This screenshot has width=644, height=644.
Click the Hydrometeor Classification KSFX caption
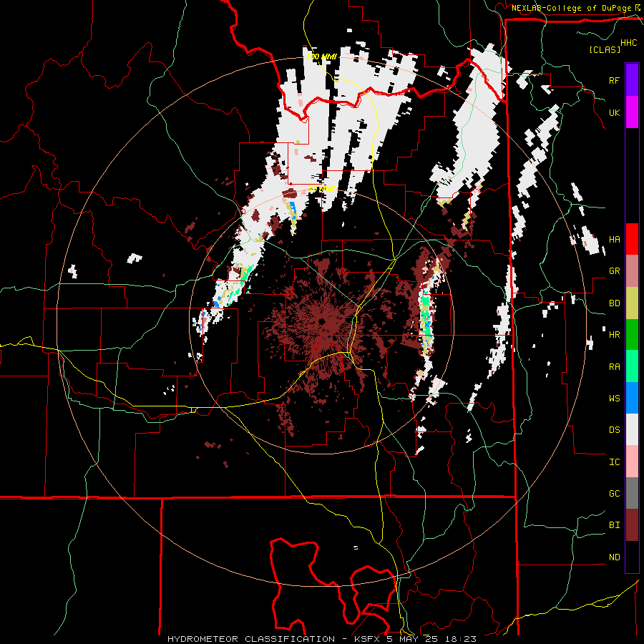[x=321, y=639]
